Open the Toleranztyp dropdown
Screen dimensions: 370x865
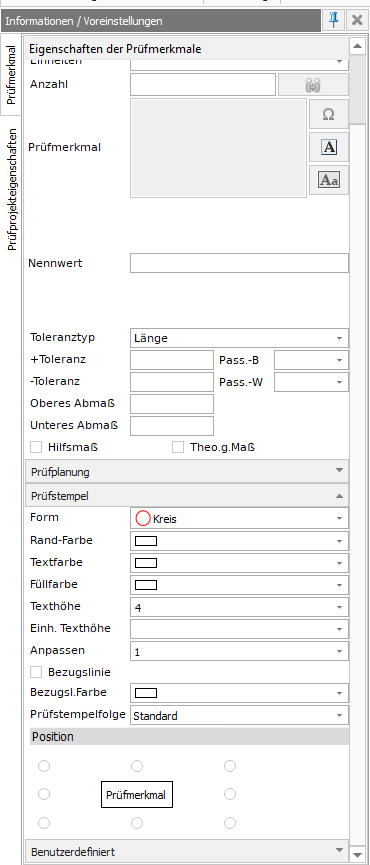click(x=239, y=338)
